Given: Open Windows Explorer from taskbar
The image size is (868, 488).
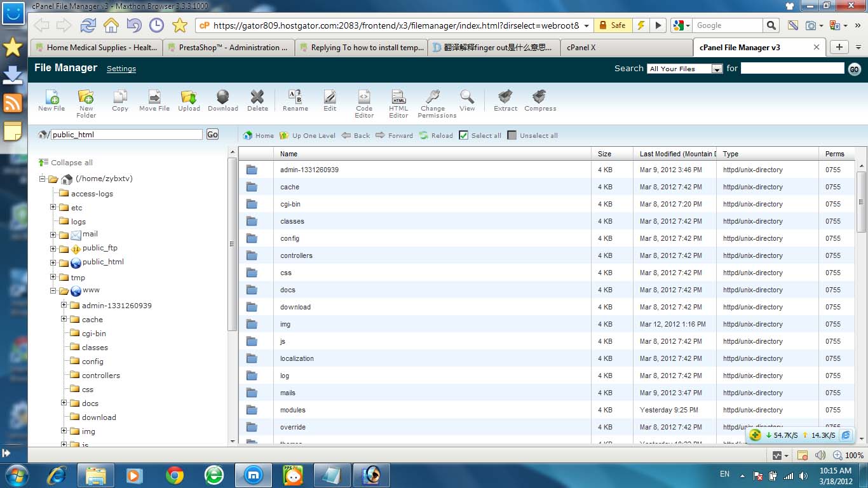Looking at the screenshot, I should pos(96,475).
